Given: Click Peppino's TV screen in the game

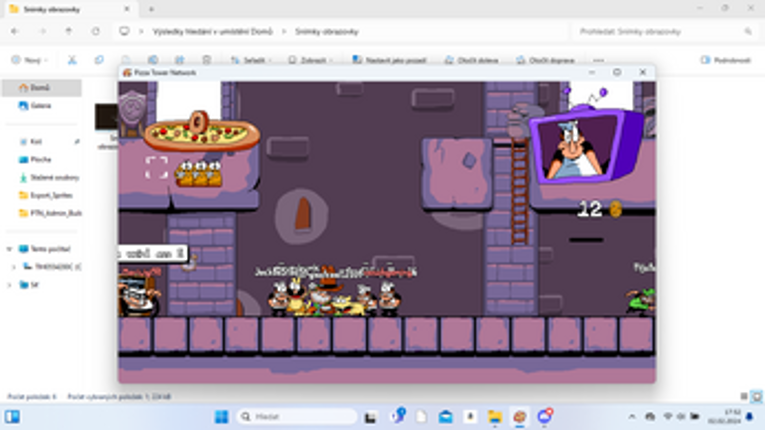Looking at the screenshot, I should 577,148.
